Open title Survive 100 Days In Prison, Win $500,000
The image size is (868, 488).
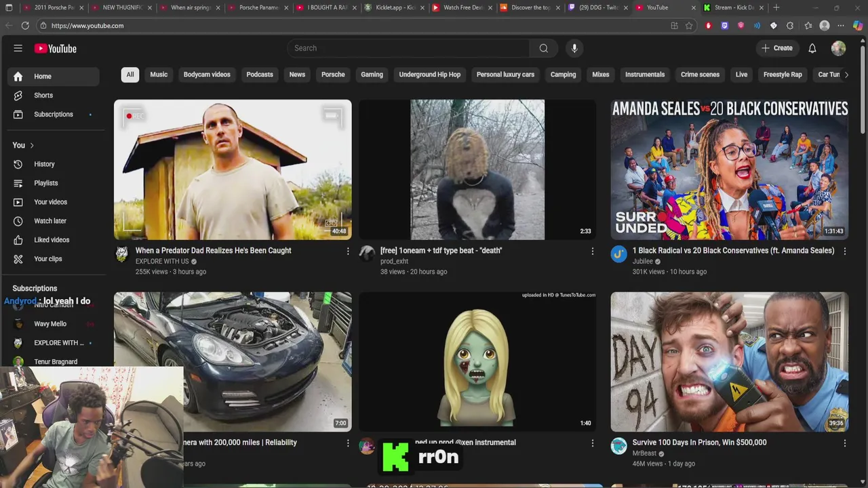tap(699, 443)
